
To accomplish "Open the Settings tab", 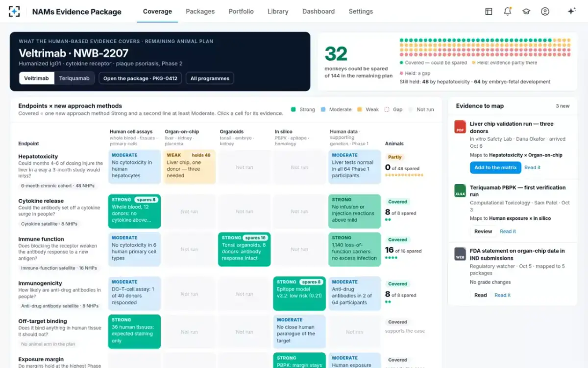I will (x=361, y=11).
